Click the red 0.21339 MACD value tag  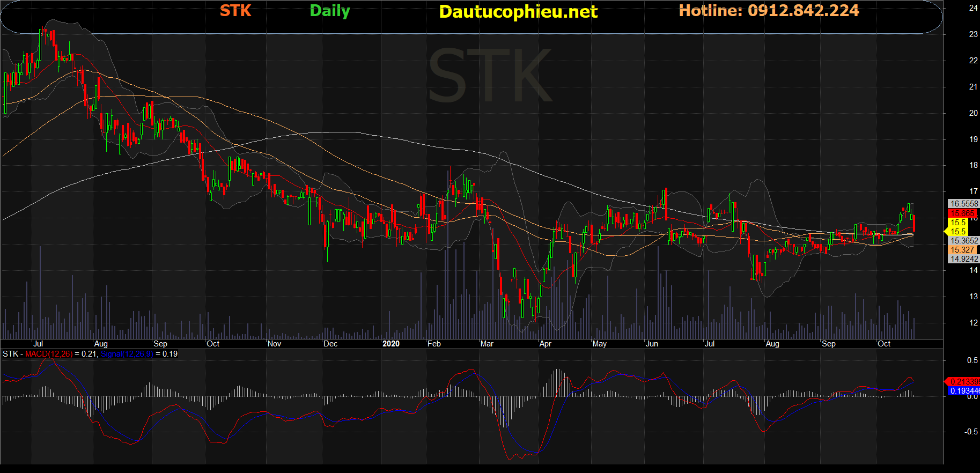pyautogui.click(x=963, y=382)
